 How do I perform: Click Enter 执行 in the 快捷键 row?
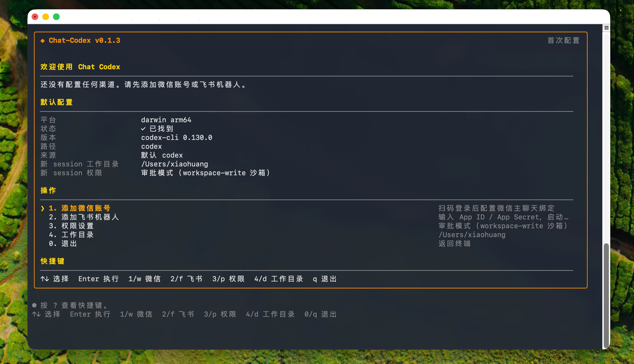98,279
